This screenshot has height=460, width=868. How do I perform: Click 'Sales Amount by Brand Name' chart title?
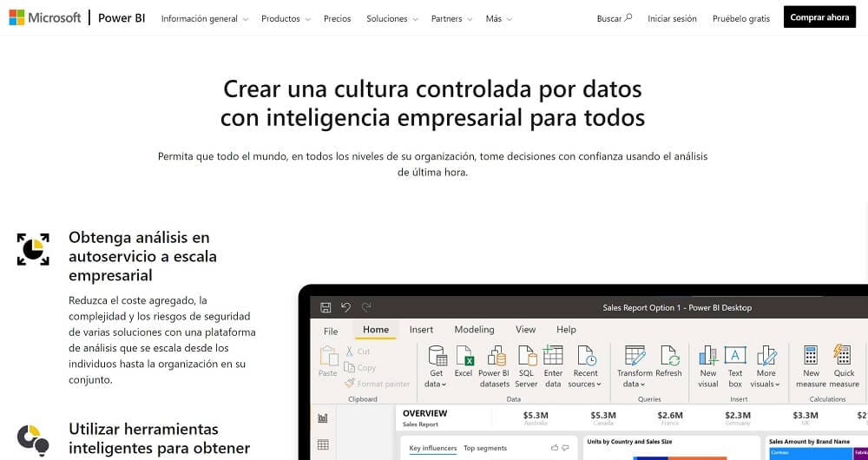point(809,442)
